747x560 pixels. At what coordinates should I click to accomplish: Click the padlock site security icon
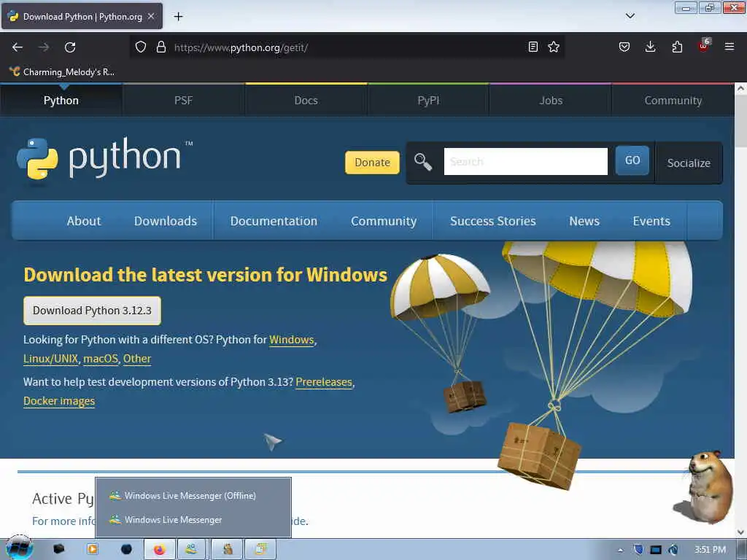161,47
